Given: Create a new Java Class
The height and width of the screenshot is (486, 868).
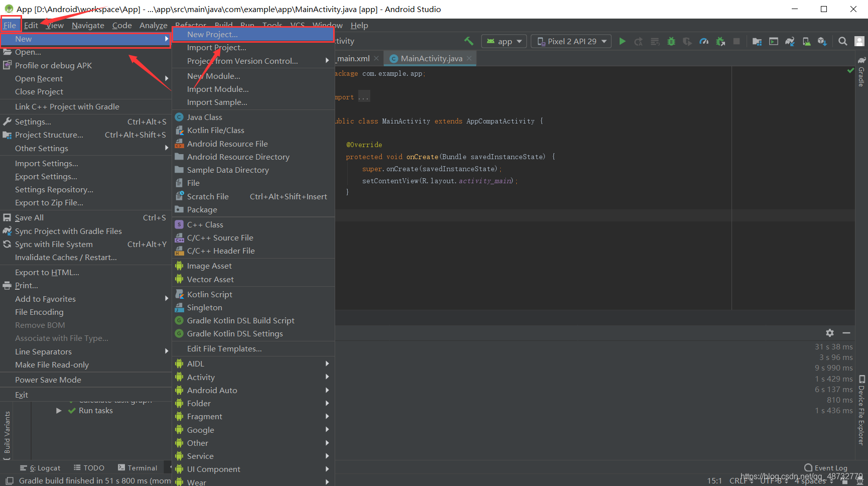Looking at the screenshot, I should [253, 117].
